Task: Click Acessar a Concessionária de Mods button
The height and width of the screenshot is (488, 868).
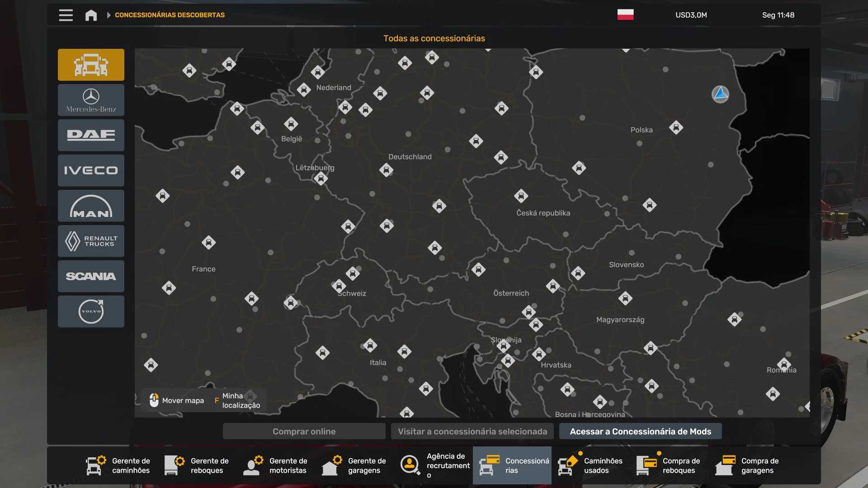Action: [640, 432]
